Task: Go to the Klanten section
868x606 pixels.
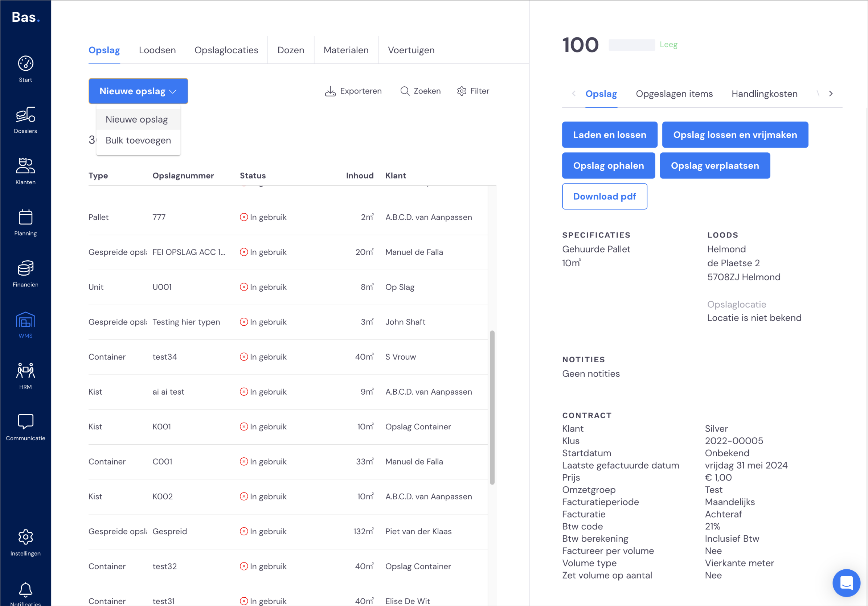Action: coord(25,172)
